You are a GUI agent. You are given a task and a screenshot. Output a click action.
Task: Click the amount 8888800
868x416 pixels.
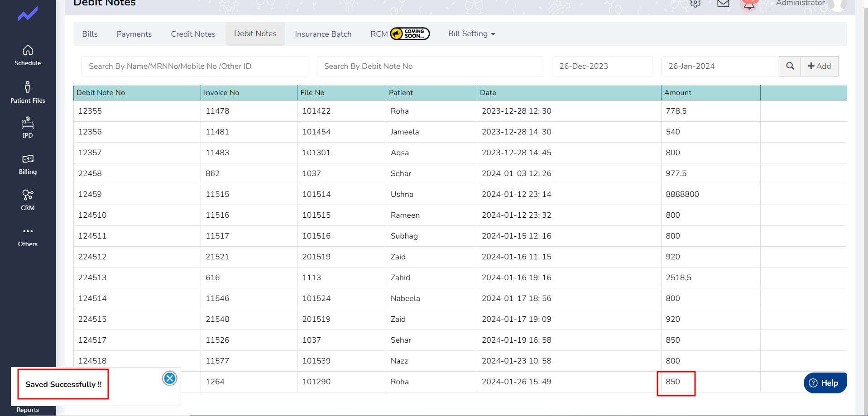point(682,194)
